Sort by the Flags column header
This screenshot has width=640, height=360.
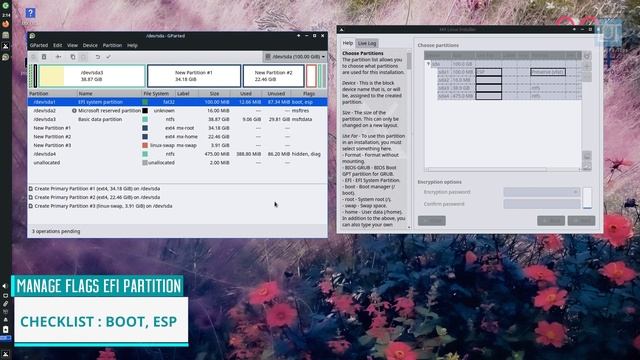[x=309, y=93]
